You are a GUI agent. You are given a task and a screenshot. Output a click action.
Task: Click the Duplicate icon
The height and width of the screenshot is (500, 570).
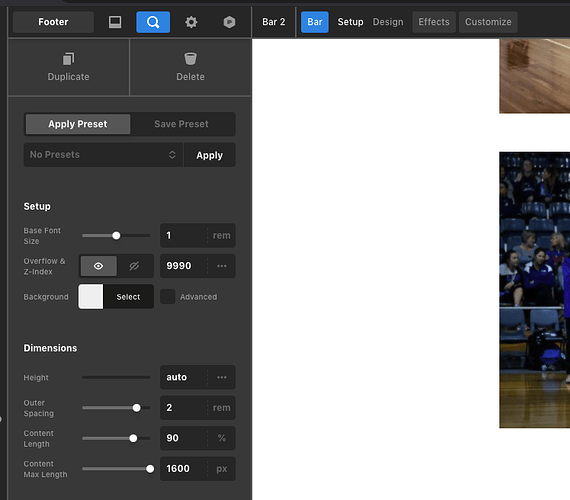click(x=68, y=59)
